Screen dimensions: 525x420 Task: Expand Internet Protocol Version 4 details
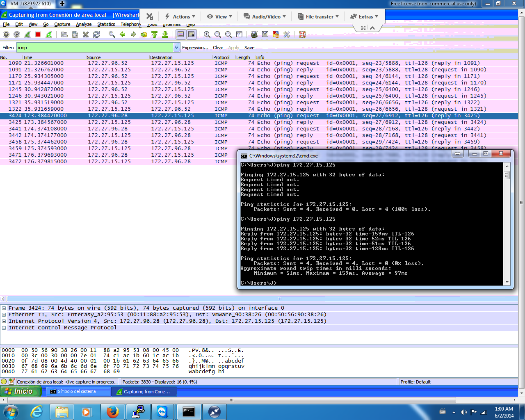[x=4, y=321]
